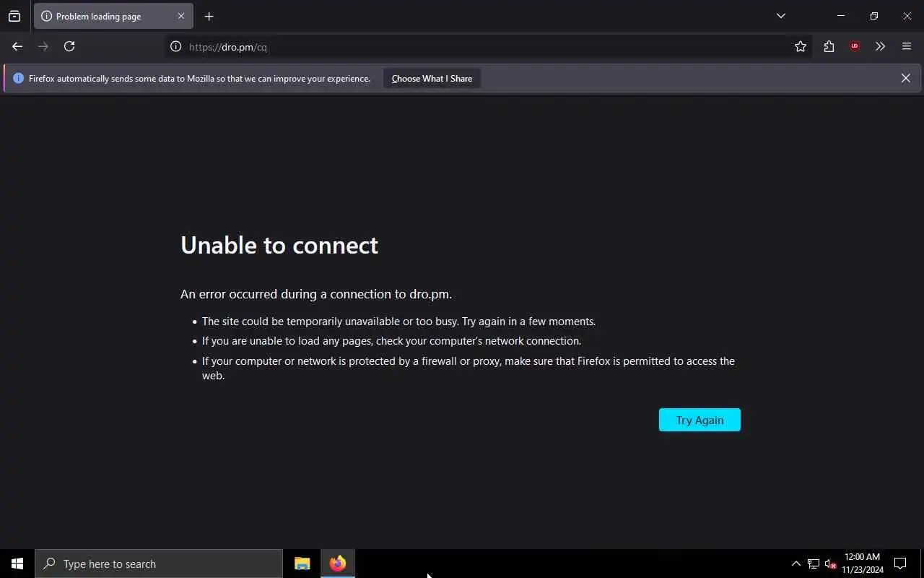The image size is (924, 578).
Task: Click info icon in notification bar
Action: coord(19,78)
